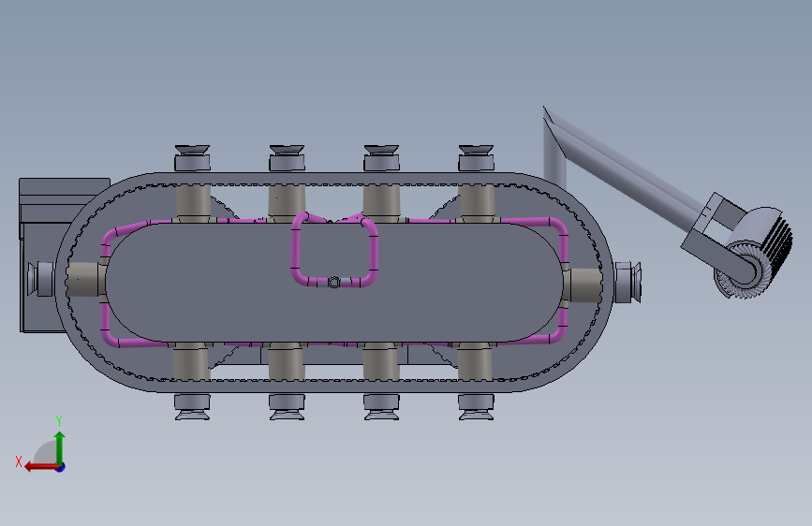812x526 pixels.
Task: Click the blue Z axis dot on triad
Action: coord(61,467)
